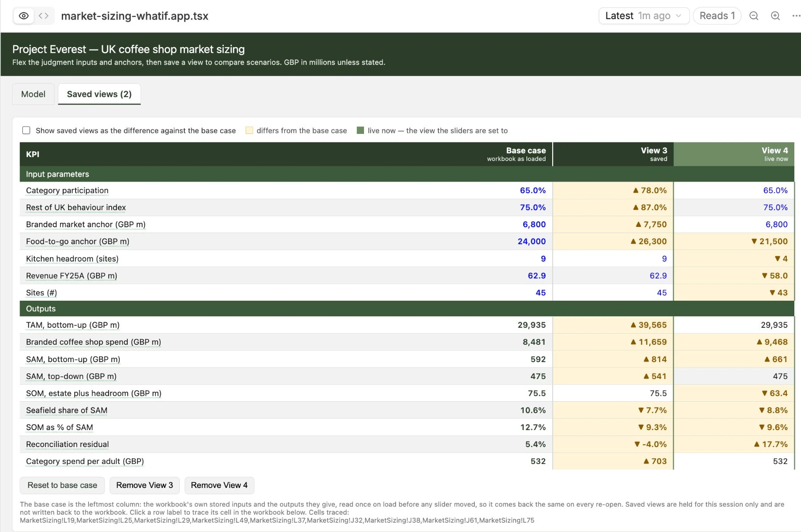Select the Saved views (2) tab

(99, 94)
